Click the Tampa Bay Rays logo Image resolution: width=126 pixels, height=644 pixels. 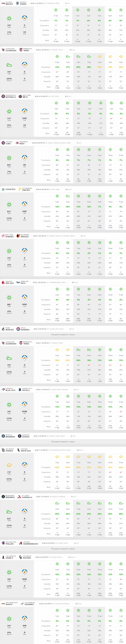pos(18,282)
